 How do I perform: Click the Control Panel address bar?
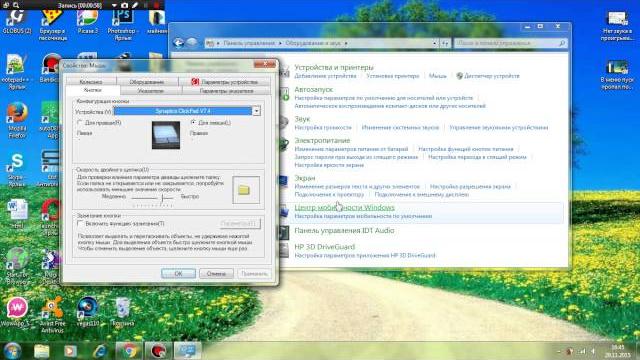coord(322,43)
